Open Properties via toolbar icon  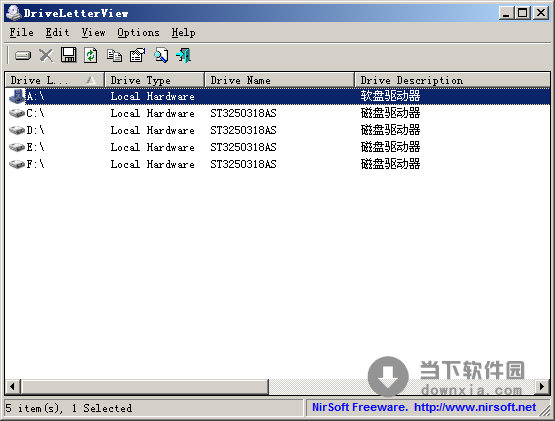click(x=137, y=56)
